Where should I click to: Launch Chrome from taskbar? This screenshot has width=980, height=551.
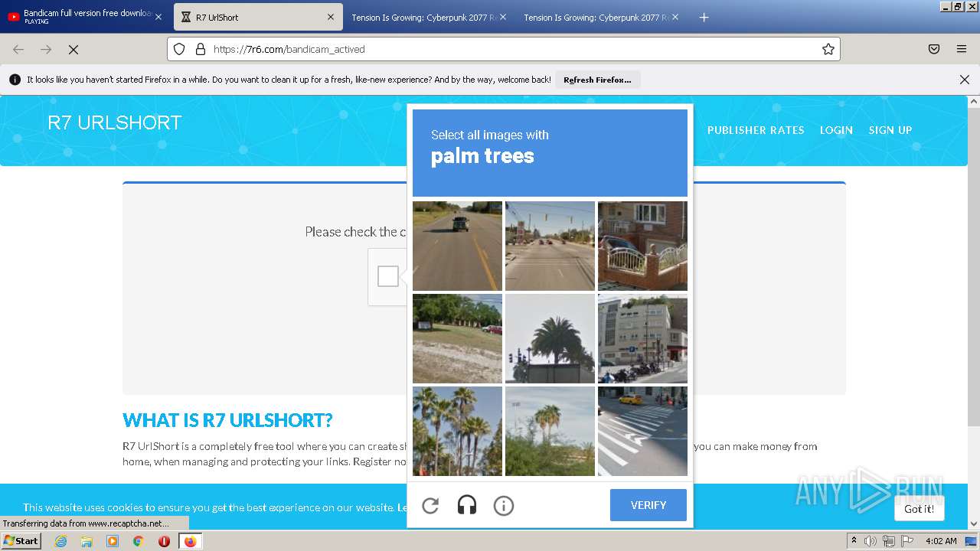point(138,541)
